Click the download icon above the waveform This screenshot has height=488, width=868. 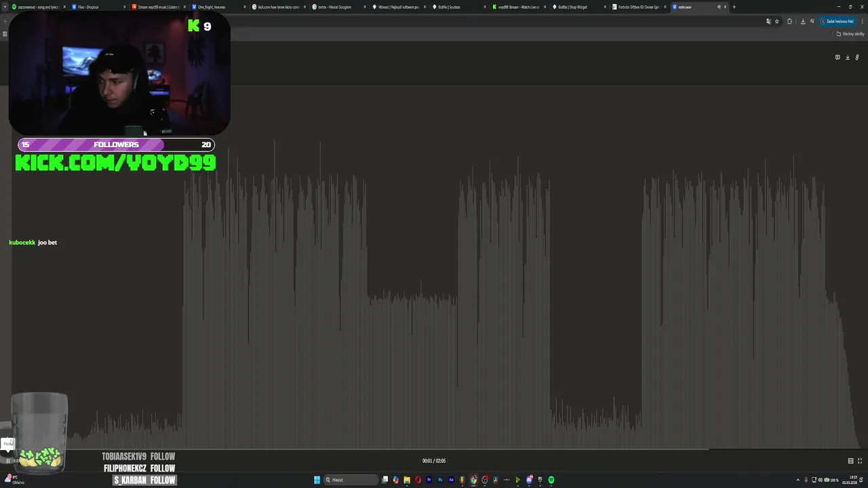847,58
